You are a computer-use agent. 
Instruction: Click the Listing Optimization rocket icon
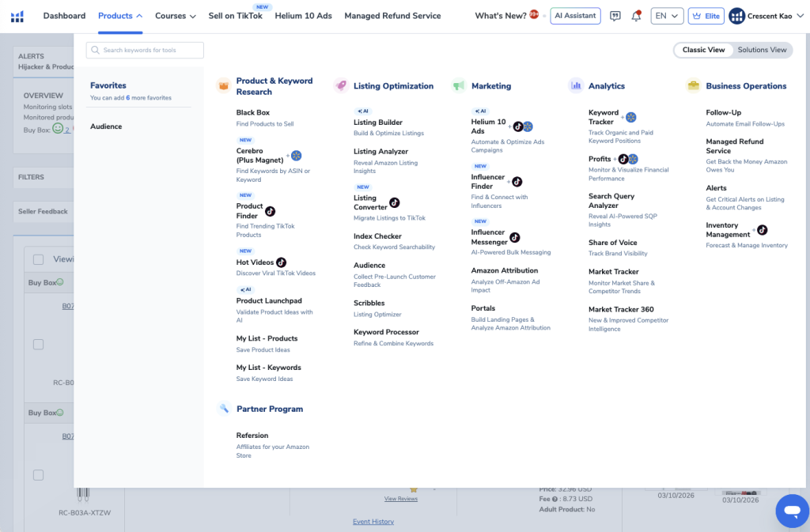tap(341, 86)
